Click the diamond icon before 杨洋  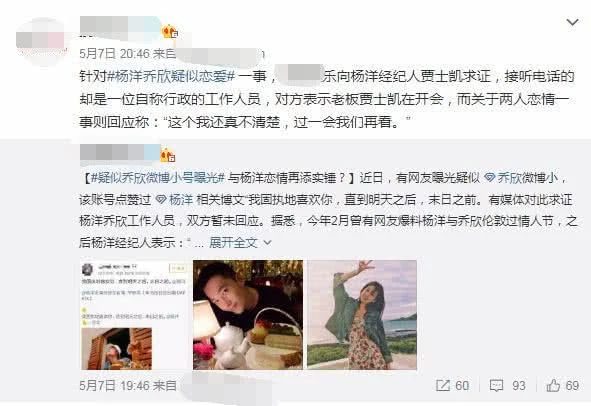(x=161, y=199)
